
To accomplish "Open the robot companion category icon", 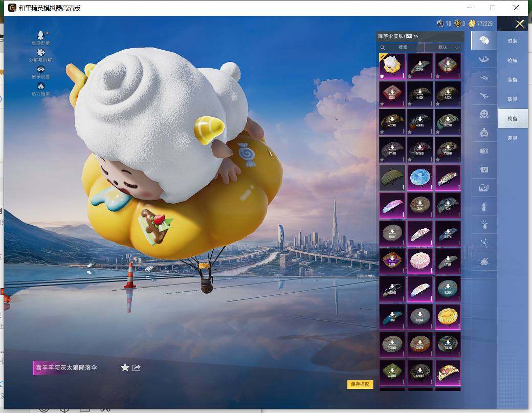I will pyautogui.click(x=484, y=133).
